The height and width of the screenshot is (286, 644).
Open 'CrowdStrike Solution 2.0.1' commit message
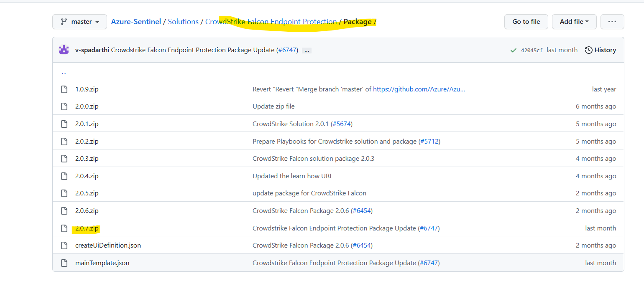[x=291, y=124]
